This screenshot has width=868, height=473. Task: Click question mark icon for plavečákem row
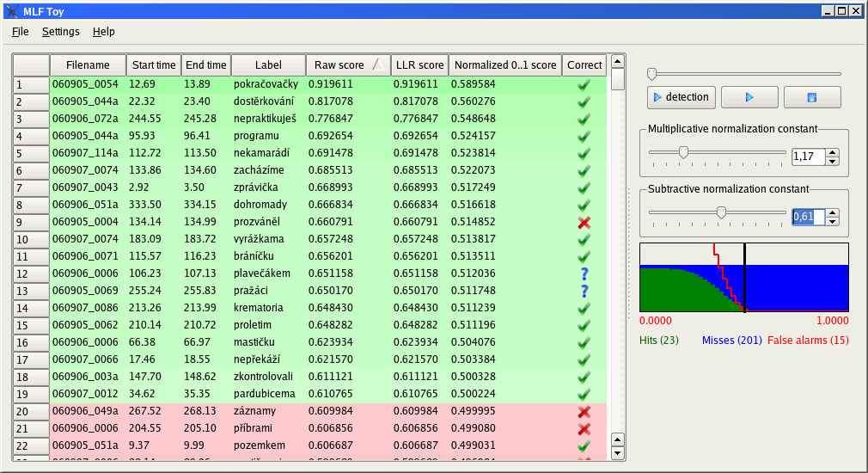point(584,274)
